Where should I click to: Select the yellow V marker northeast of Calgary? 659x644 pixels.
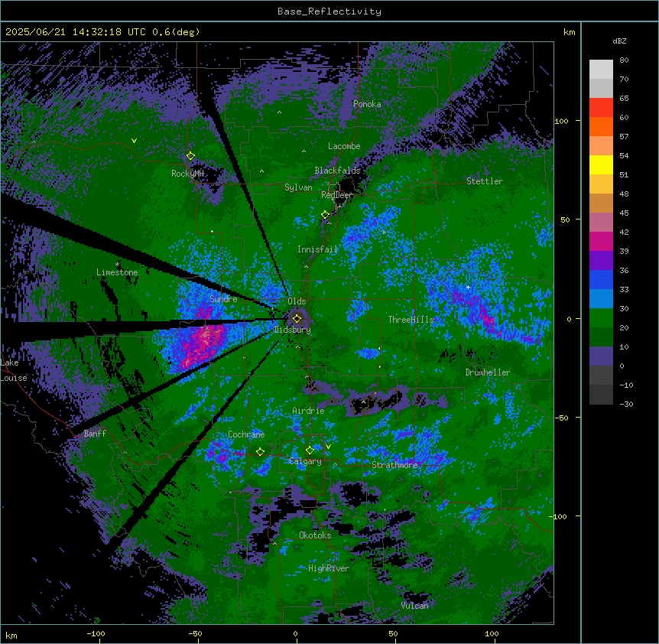click(328, 447)
